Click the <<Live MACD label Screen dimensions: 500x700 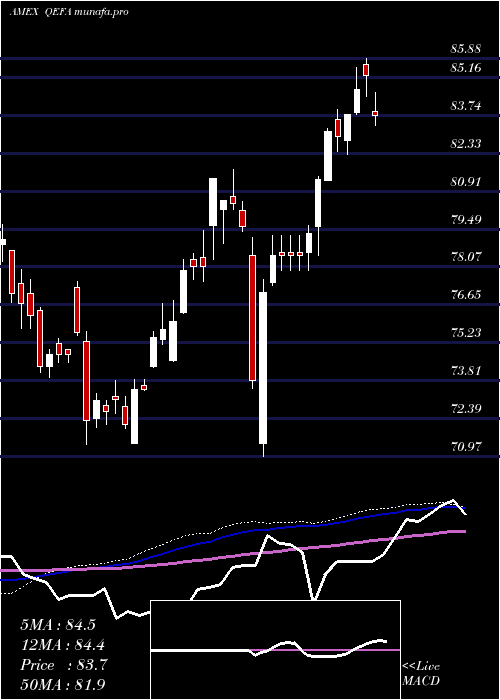point(421,674)
